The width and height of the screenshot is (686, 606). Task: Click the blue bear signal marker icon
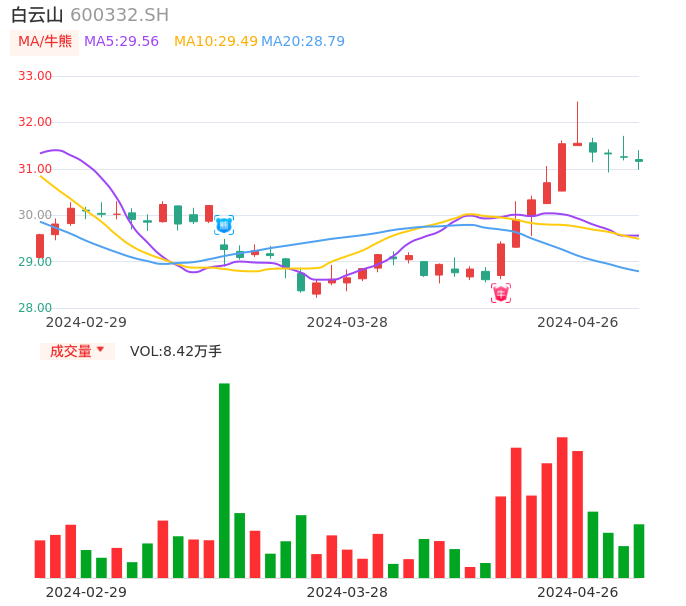click(x=224, y=225)
